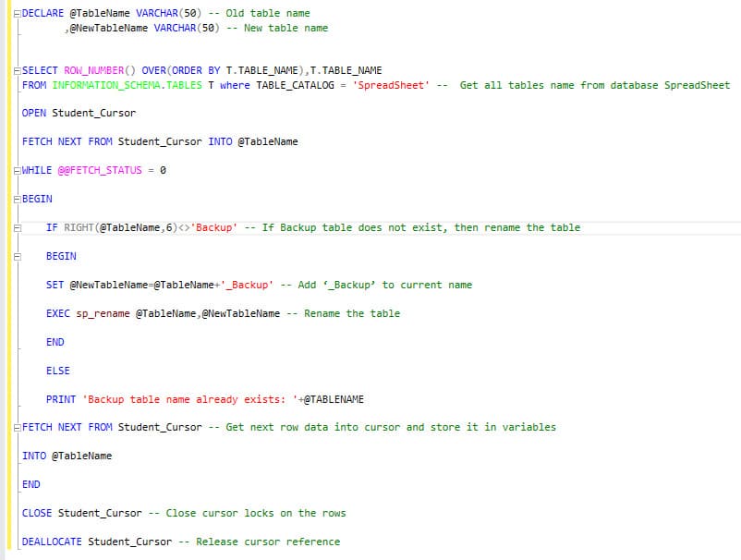The width and height of the screenshot is (741, 560).
Task: Click '@TableName' on the standalone INTO line
Action: click(x=81, y=456)
